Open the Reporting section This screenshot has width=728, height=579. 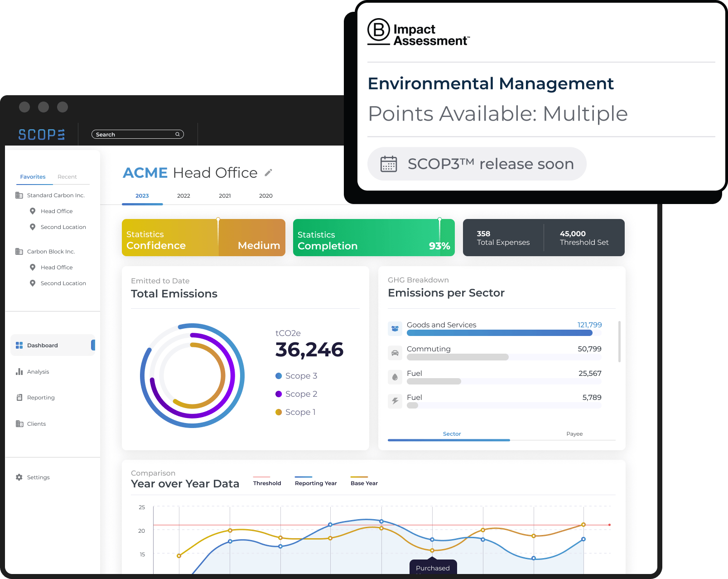point(41,398)
